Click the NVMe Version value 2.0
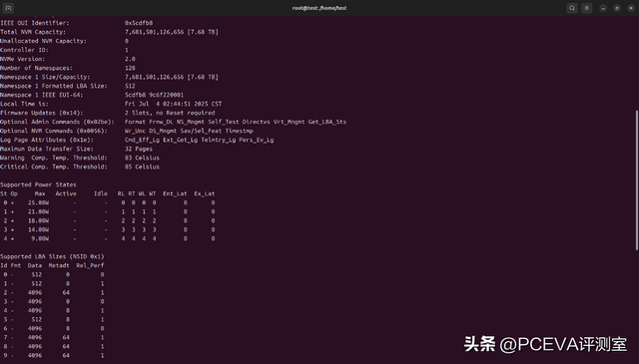 pos(130,59)
